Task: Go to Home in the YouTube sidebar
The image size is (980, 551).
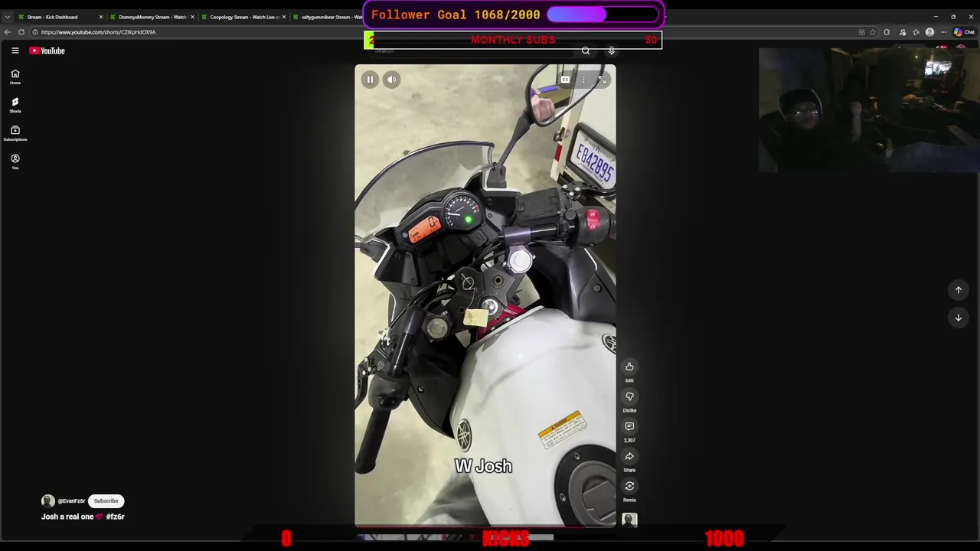Action: click(15, 77)
